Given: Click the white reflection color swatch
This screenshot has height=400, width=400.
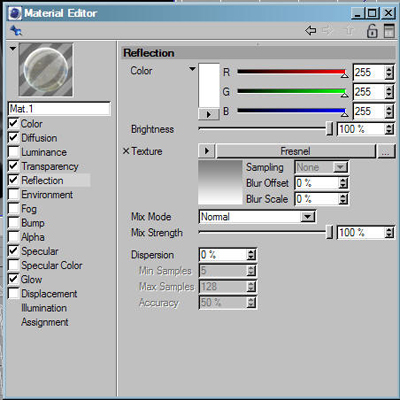Looking at the screenshot, I should pyautogui.click(x=209, y=86).
